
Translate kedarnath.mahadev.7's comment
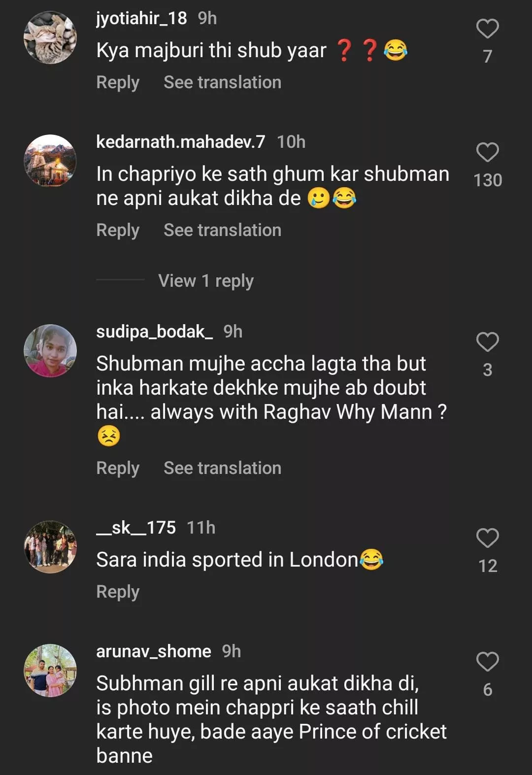[222, 230]
